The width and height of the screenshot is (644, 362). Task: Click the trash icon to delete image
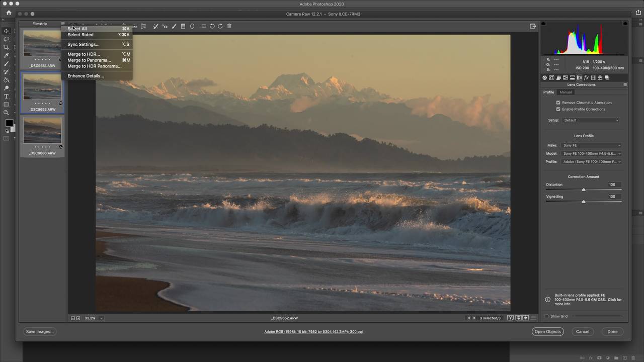click(x=229, y=26)
